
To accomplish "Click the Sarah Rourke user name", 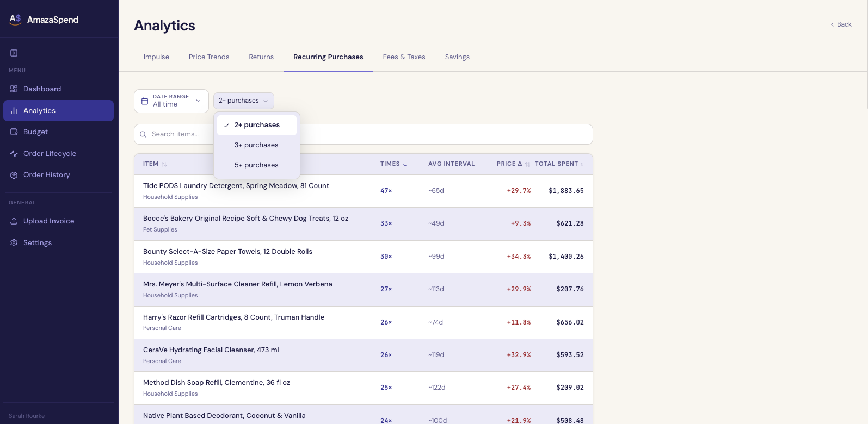I will pyautogui.click(x=27, y=416).
